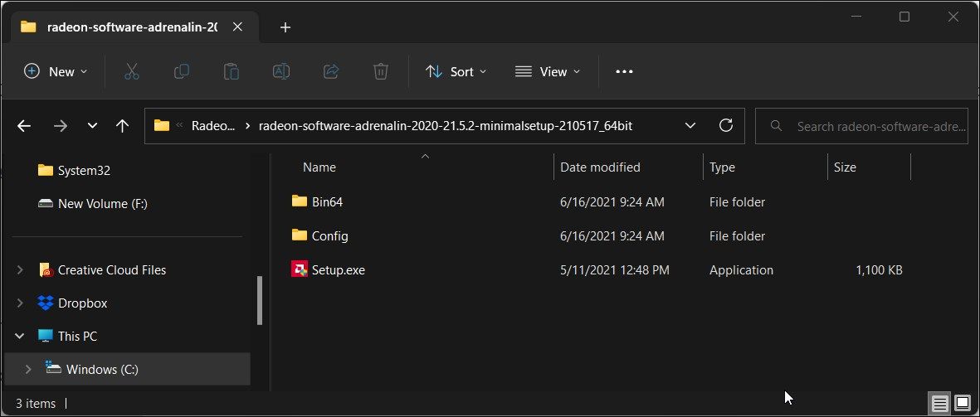Refresh the current folder view

(x=725, y=125)
